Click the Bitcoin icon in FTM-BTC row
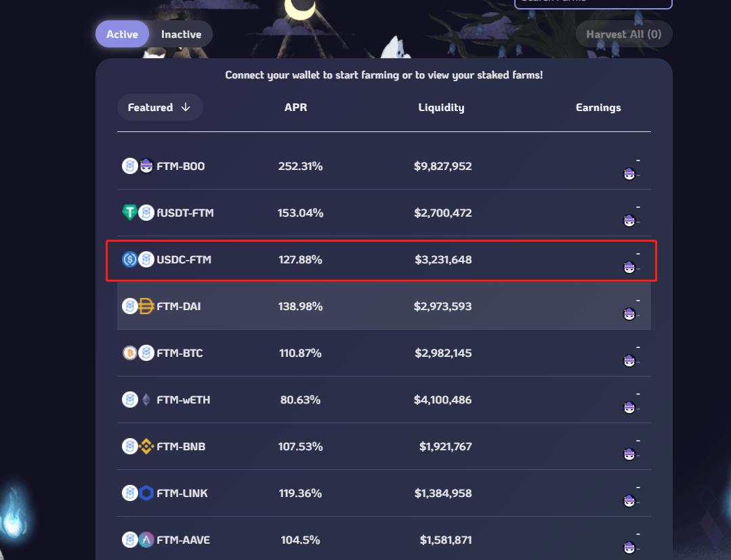The height and width of the screenshot is (560, 731). pos(129,353)
